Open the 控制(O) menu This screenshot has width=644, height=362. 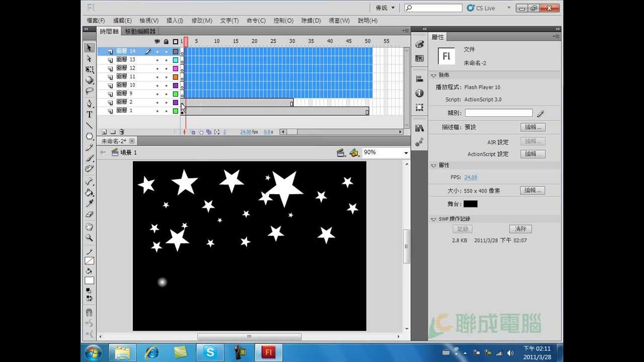point(283,21)
